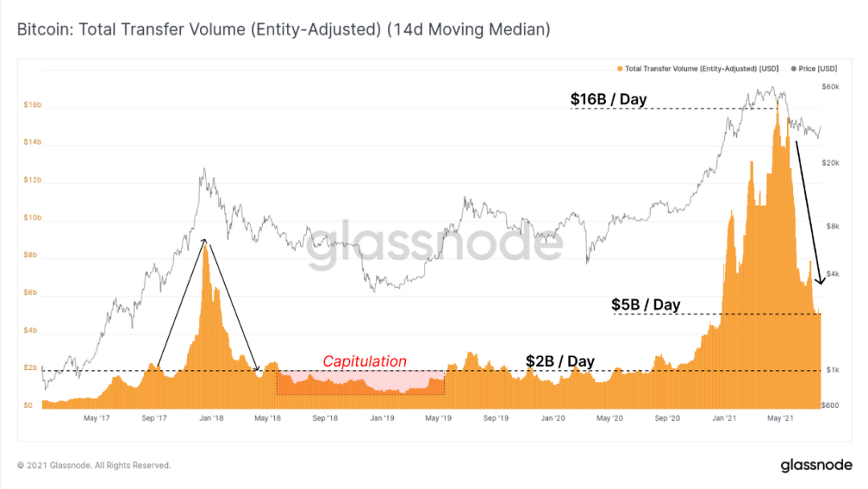This screenshot has height=489, width=868.
Task: Click the $60k right price axis label
Action: tap(829, 87)
